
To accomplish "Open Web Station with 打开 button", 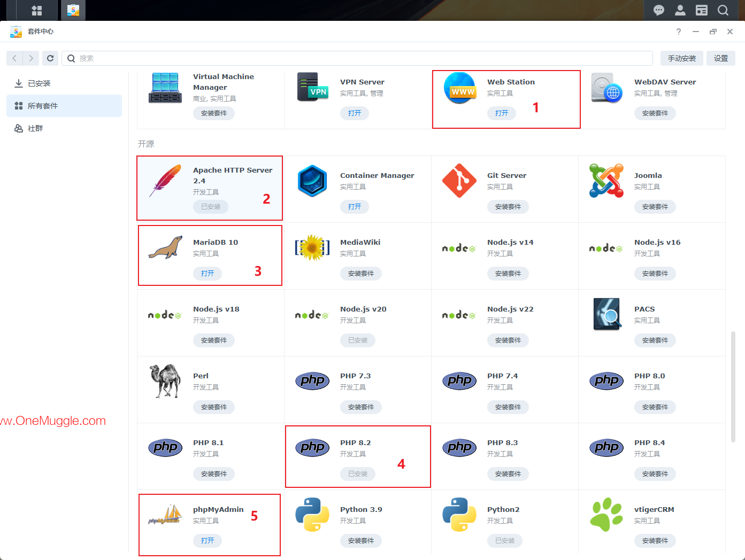I will (502, 113).
